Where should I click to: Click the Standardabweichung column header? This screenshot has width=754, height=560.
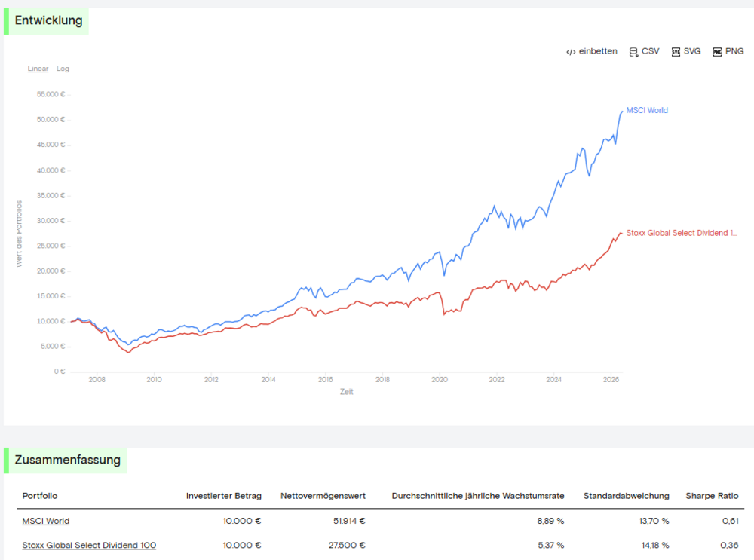626,496
